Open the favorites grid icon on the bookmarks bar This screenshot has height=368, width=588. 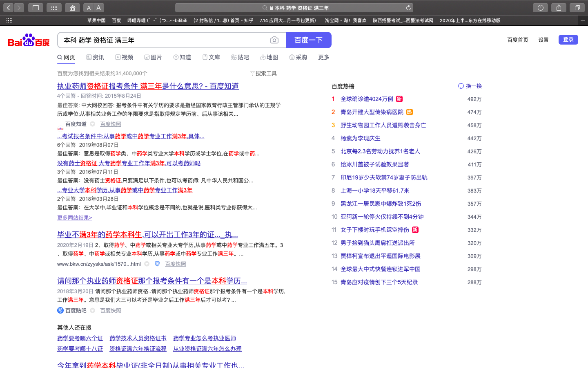pos(9,20)
